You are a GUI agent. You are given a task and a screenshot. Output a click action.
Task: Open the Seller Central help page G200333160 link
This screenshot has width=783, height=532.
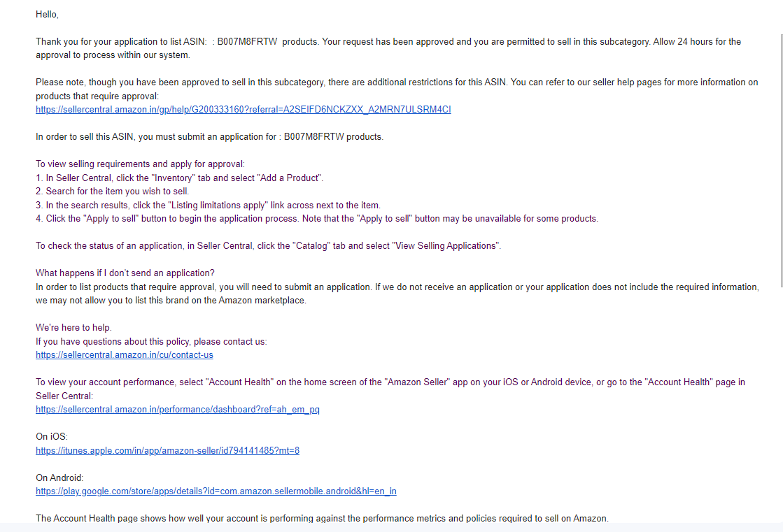[244, 109]
